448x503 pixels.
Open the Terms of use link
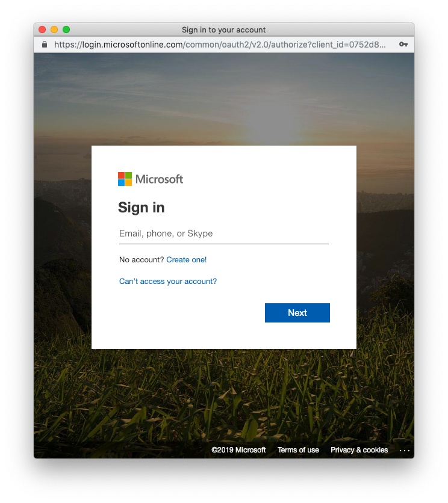[x=298, y=450]
